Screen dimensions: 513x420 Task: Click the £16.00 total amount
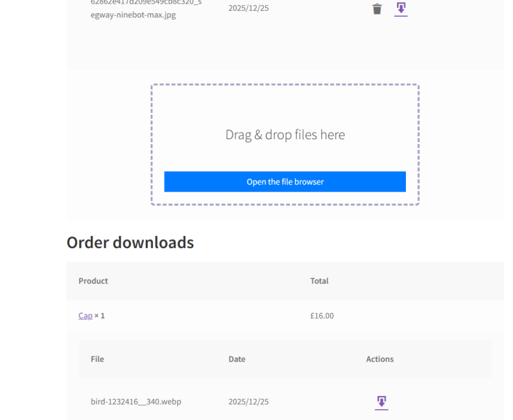[x=322, y=316]
